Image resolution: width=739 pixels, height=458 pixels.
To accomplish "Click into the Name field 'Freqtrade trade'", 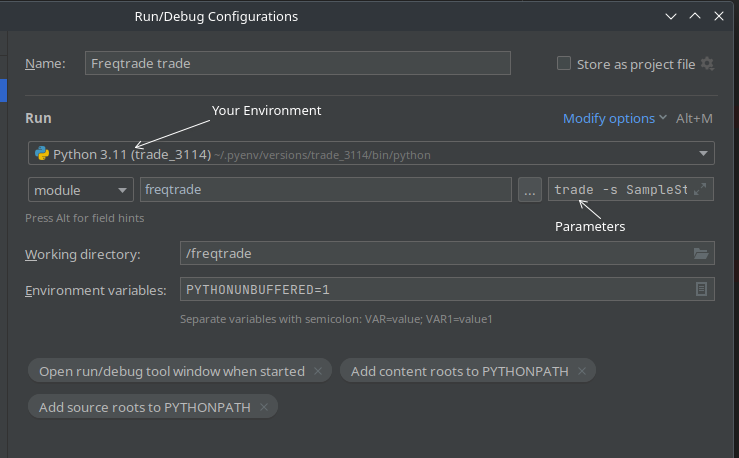I will coord(297,63).
